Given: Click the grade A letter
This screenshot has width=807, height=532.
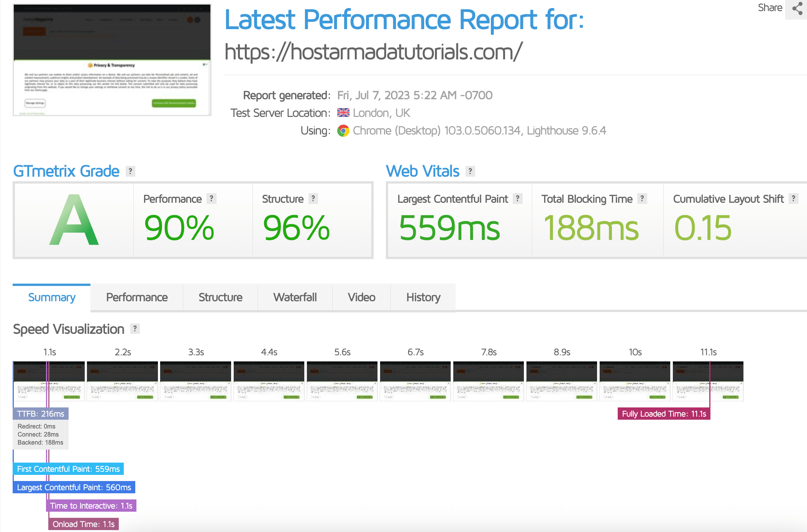Looking at the screenshot, I should tap(74, 220).
